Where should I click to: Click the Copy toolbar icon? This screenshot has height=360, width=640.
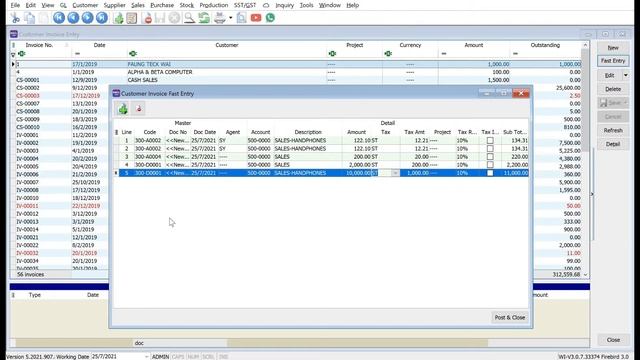[29, 18]
